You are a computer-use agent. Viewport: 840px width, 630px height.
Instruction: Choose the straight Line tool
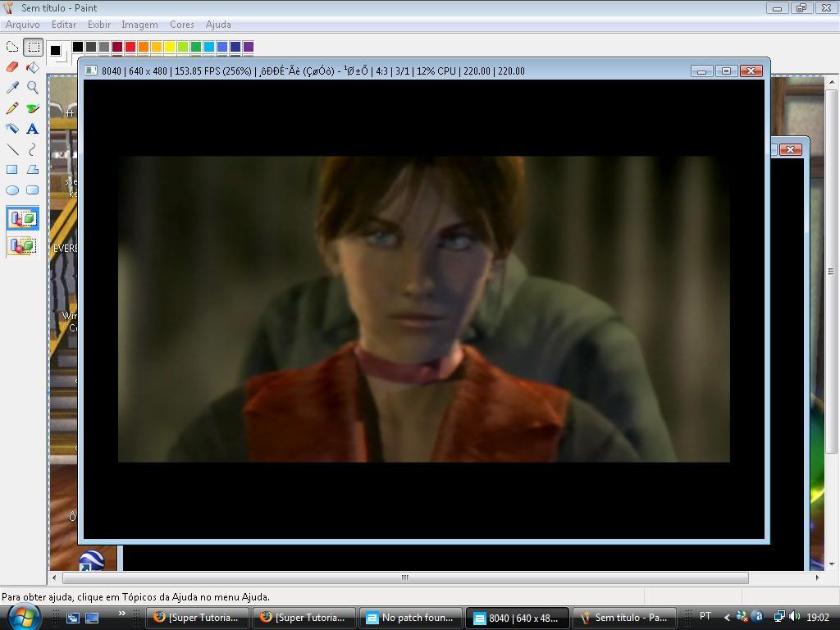11,149
